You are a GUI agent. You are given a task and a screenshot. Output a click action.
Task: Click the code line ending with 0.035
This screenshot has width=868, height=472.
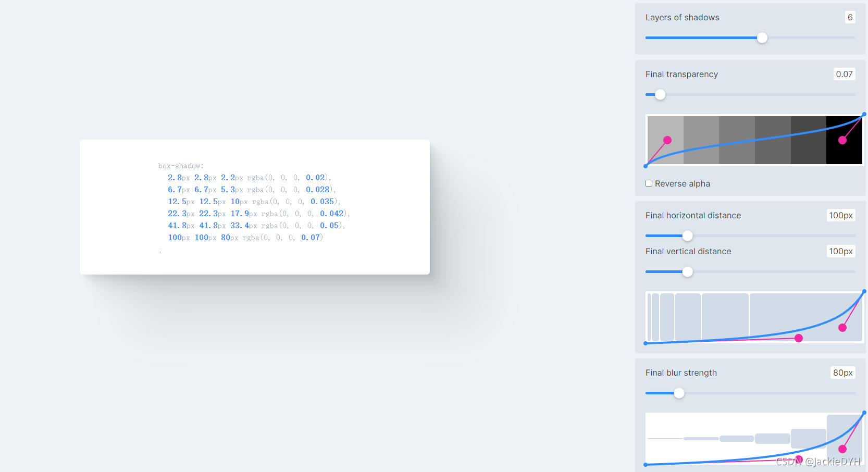254,202
